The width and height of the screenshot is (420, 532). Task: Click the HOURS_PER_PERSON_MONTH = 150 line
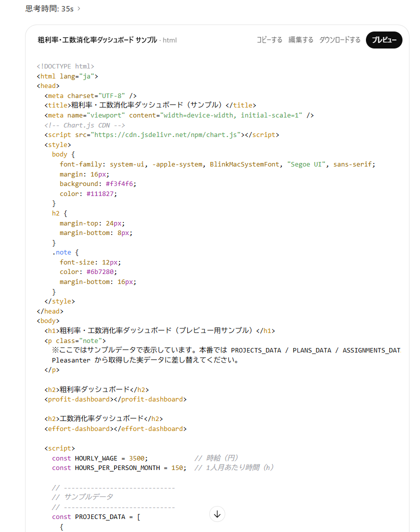pos(119,468)
